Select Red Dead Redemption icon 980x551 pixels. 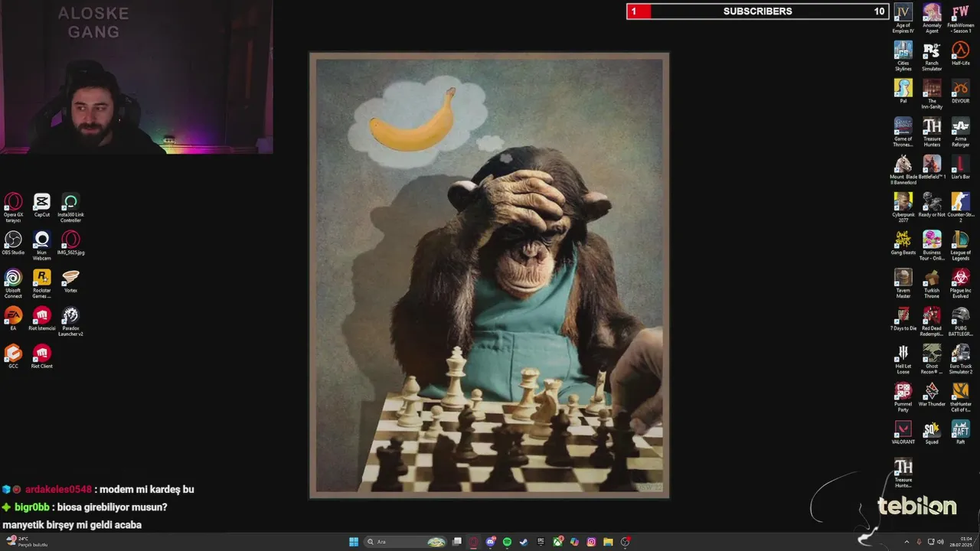[x=932, y=321]
